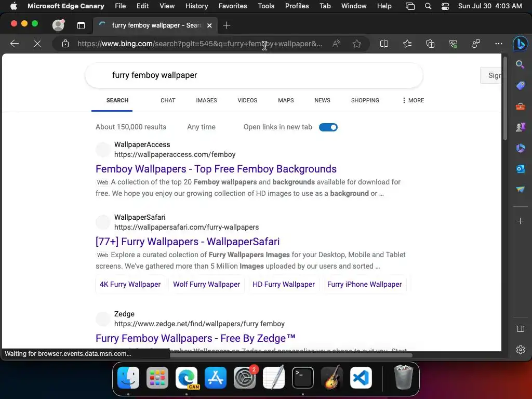Switch to the VIDEOS tab

pyautogui.click(x=247, y=100)
